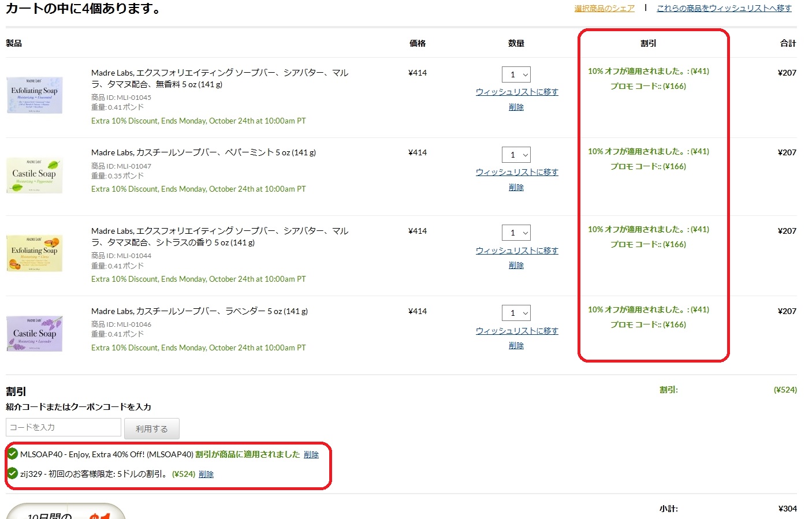This screenshot has height=519, width=812.
Task: Move MLI-01046 Lavender soap to wishlist
Action: 517,331
